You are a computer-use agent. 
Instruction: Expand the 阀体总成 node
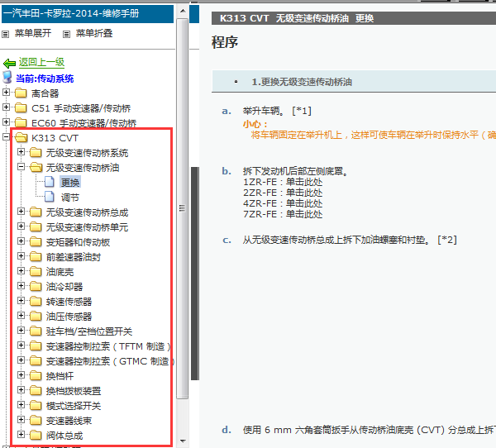pos(21,435)
